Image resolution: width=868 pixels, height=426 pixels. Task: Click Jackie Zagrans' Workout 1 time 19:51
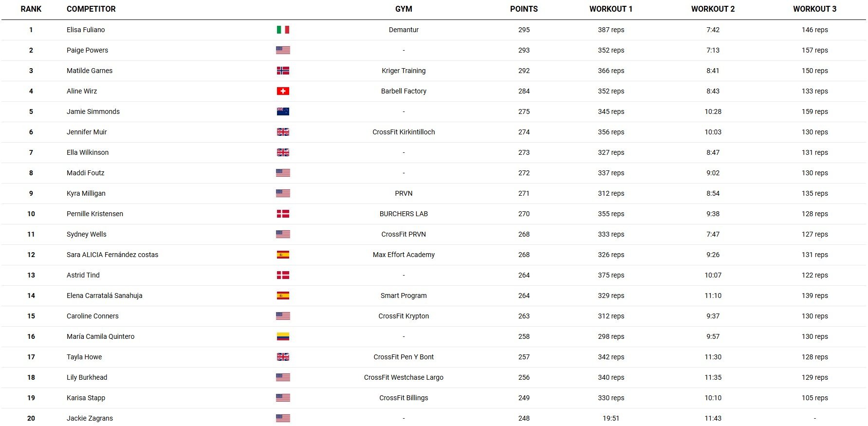pyautogui.click(x=611, y=418)
